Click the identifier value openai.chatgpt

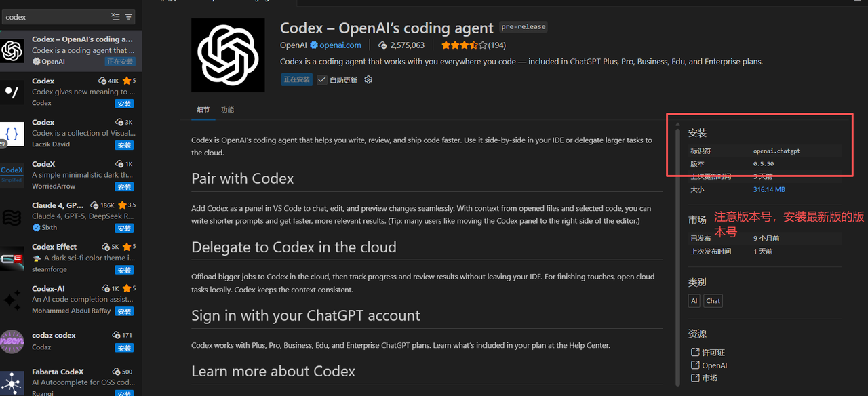[x=776, y=151]
